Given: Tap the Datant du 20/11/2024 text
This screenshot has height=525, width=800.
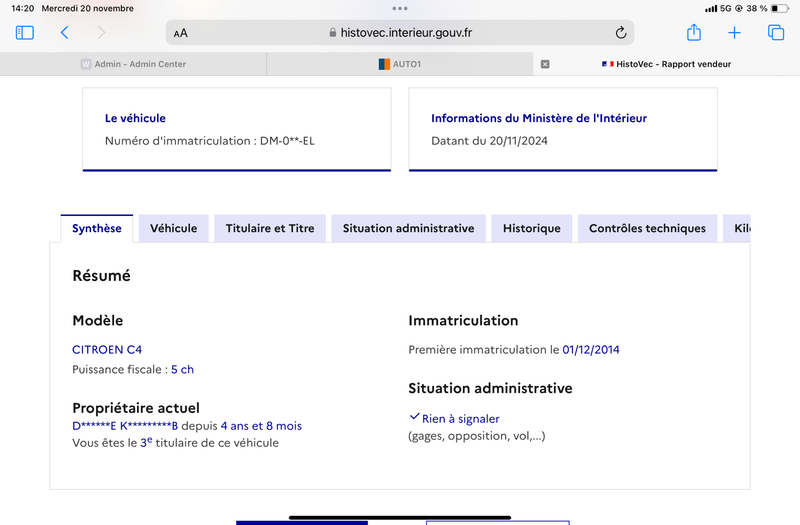Looking at the screenshot, I should [489, 141].
